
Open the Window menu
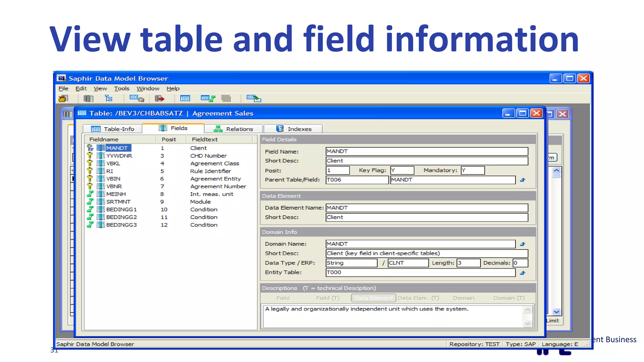tap(148, 89)
